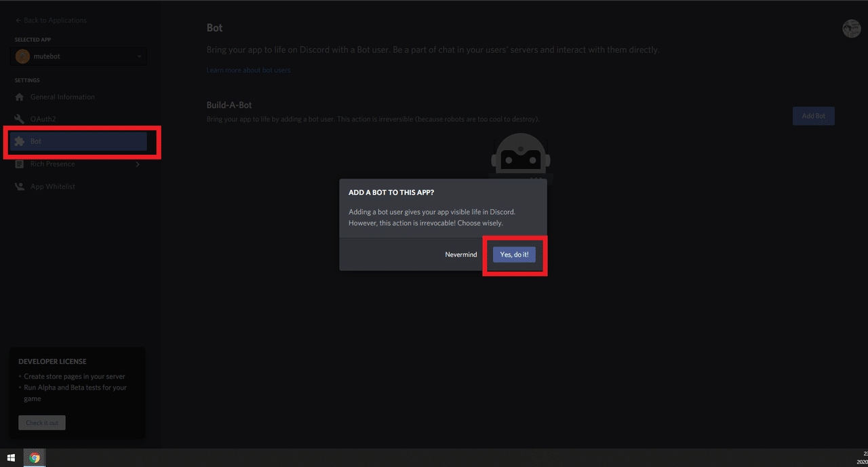Open the Windows Start menu
This screenshot has width=868, height=467.
click(x=11, y=458)
